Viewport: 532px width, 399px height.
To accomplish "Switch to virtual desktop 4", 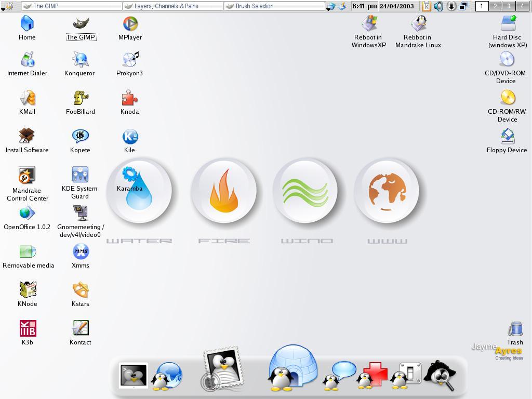I will (x=522, y=6).
